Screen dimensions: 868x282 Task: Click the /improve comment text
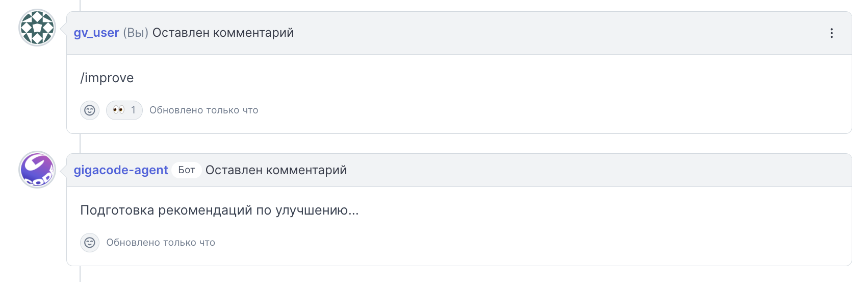coord(107,78)
